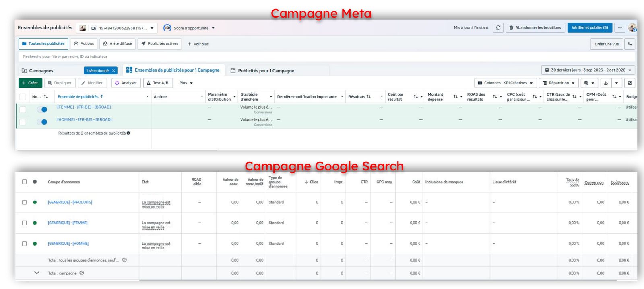The width and height of the screenshot is (644, 289).
Task: Open the Analyser button
Action: (126, 83)
